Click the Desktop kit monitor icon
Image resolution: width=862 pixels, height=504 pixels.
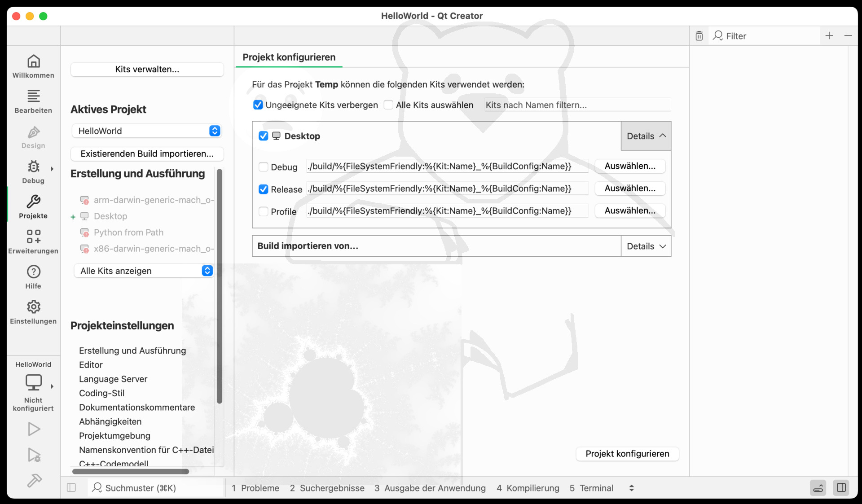click(x=277, y=136)
